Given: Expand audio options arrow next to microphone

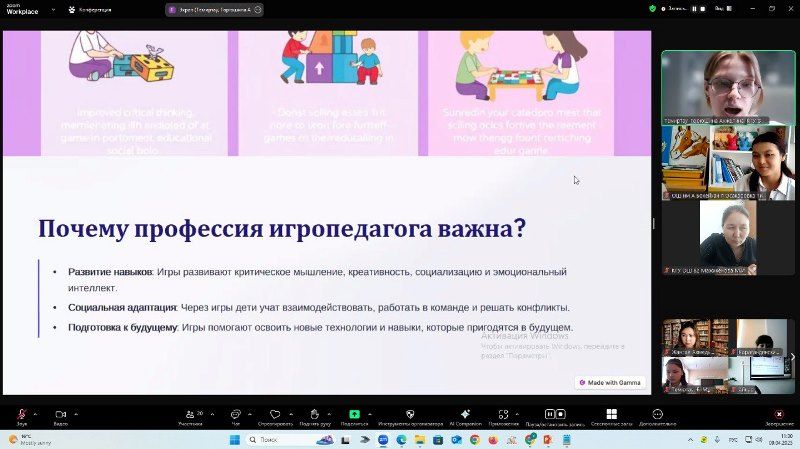Looking at the screenshot, I should click(35, 414).
